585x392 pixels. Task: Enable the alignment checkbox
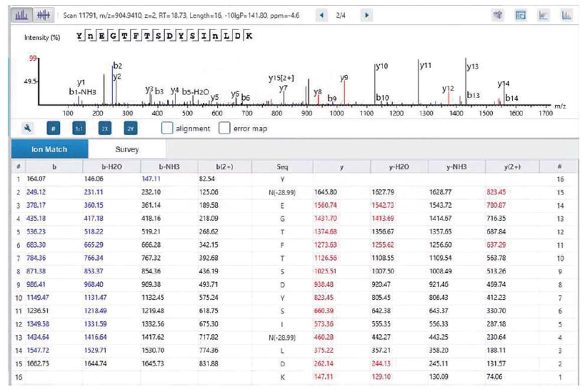[x=167, y=128]
